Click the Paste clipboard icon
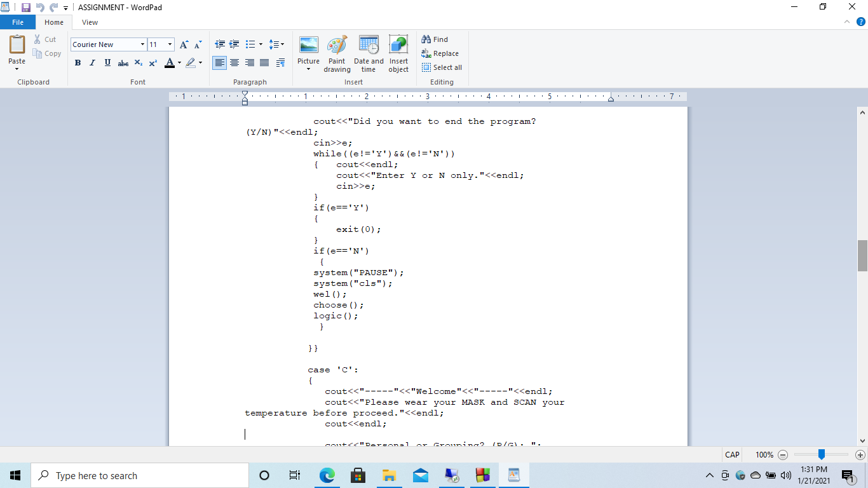This screenshot has width=868, height=488. coord(17,44)
